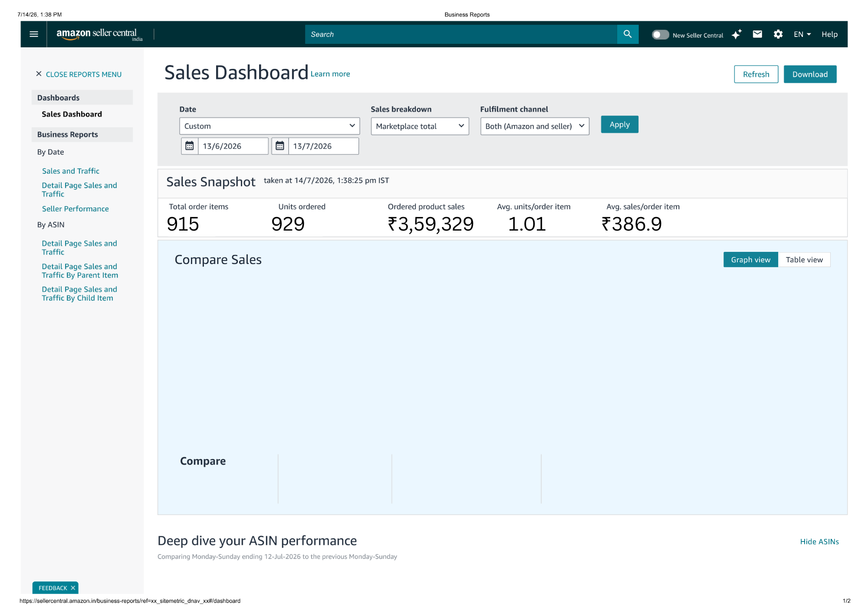Click the Total order items value 915

coord(183,224)
